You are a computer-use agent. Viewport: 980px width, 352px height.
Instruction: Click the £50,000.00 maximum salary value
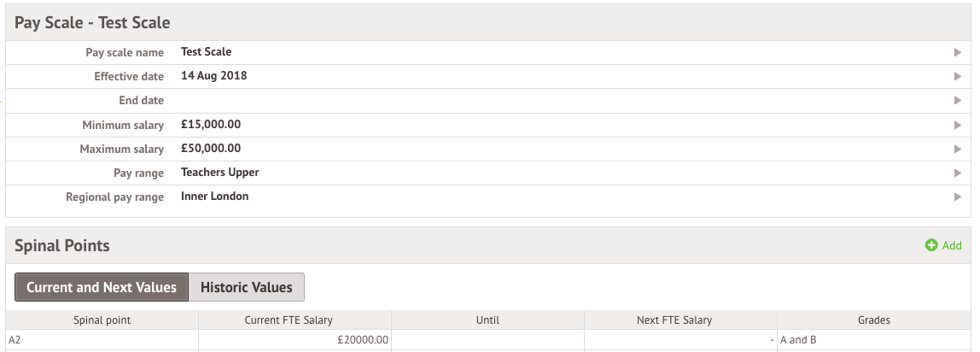tap(211, 148)
